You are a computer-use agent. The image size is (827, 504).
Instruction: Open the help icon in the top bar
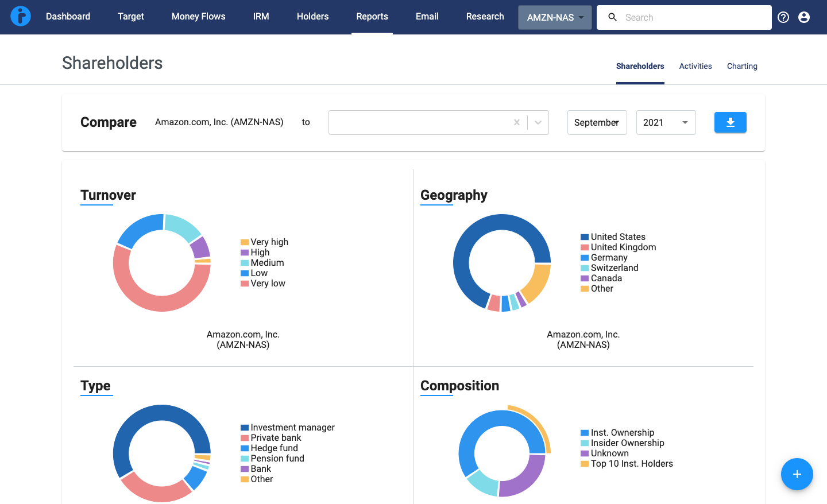click(783, 17)
